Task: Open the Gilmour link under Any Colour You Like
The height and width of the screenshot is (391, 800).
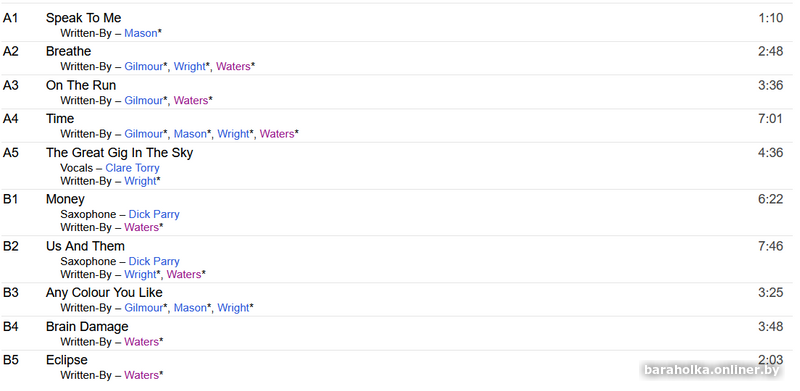Action: coord(143,308)
